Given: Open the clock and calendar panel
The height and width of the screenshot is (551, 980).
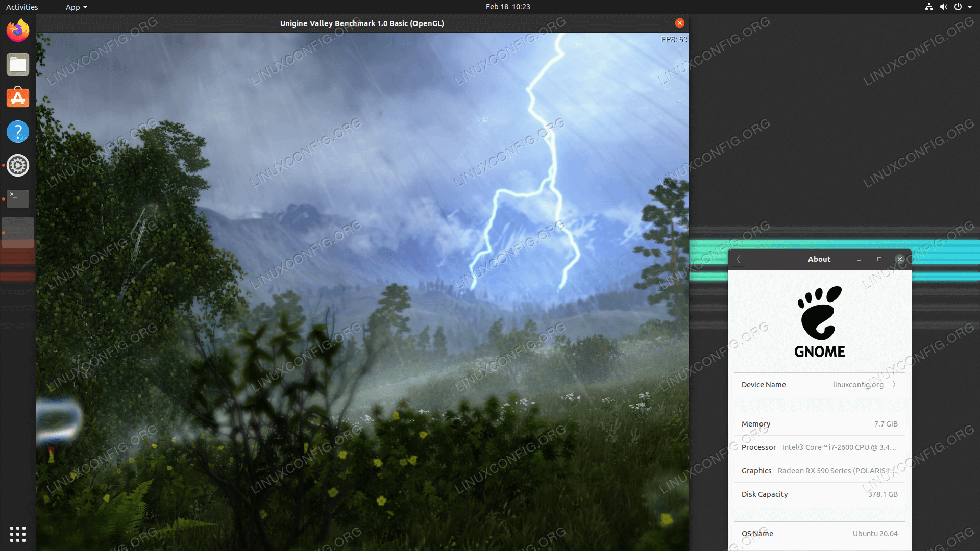Looking at the screenshot, I should pyautogui.click(x=508, y=7).
